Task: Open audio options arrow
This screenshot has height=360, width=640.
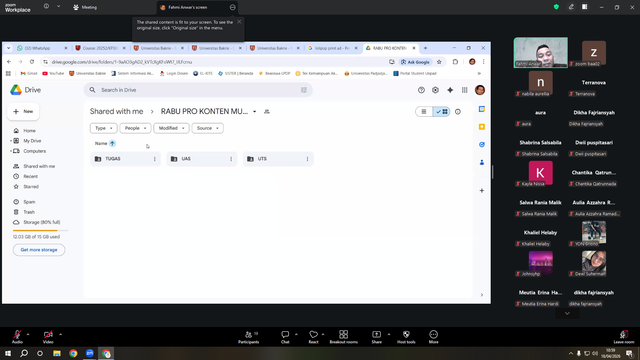Action: (28, 334)
